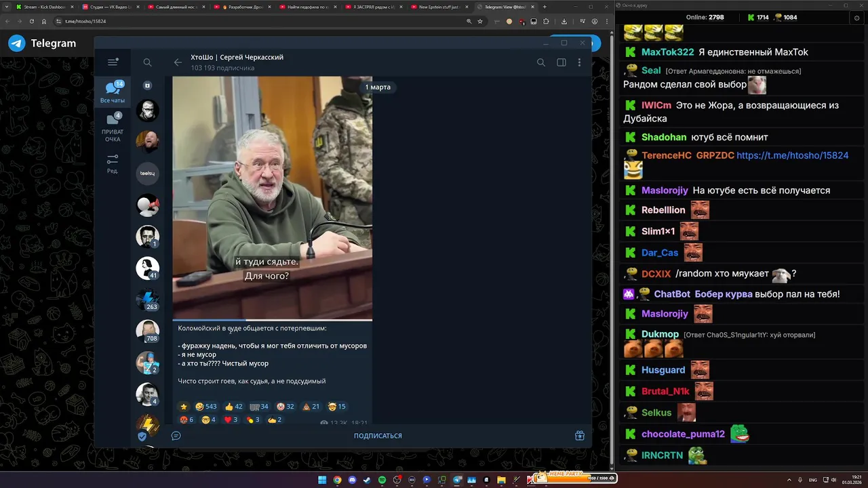This screenshot has width=868, height=488.
Task: Select the ПРИВАТ ОЧКА folder
Action: (x=113, y=127)
